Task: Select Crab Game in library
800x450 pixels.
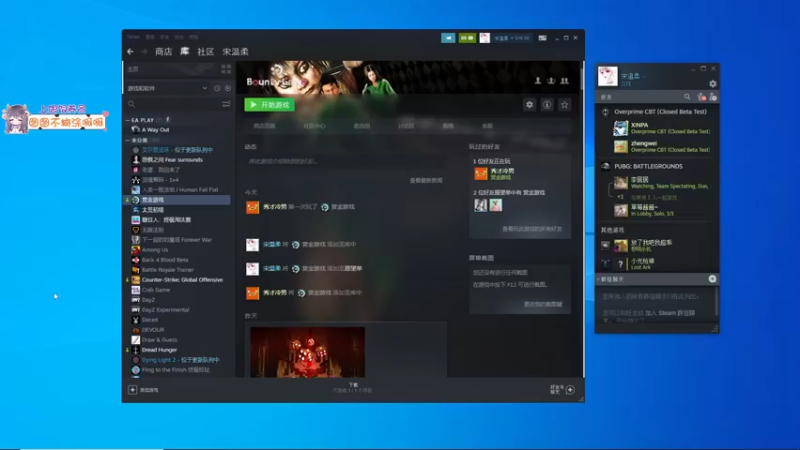Action: click(x=156, y=290)
